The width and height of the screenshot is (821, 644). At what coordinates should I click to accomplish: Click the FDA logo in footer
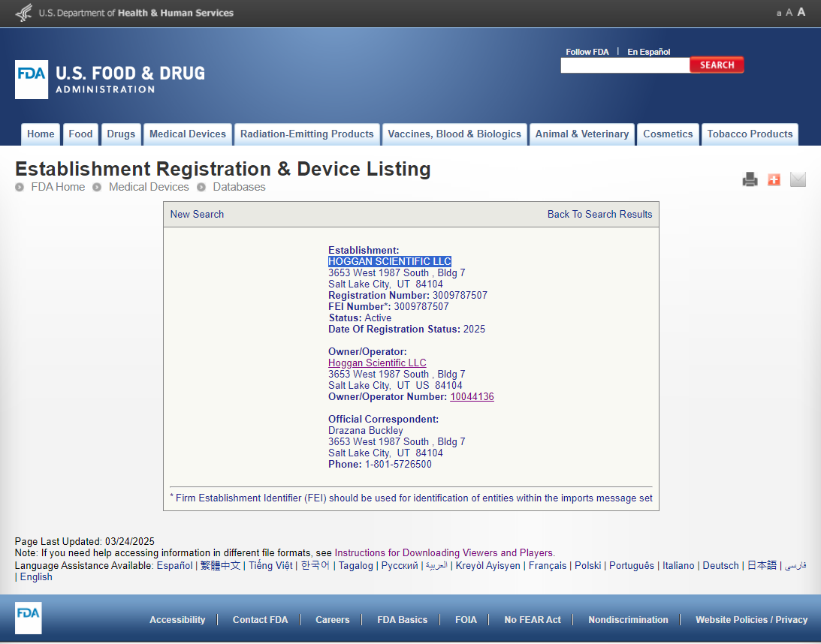[x=29, y=618]
